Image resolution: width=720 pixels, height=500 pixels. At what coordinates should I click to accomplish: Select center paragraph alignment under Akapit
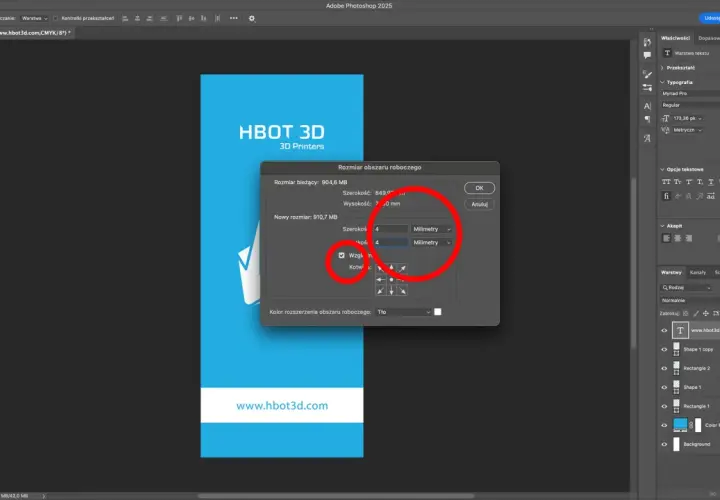pyautogui.click(x=678, y=238)
